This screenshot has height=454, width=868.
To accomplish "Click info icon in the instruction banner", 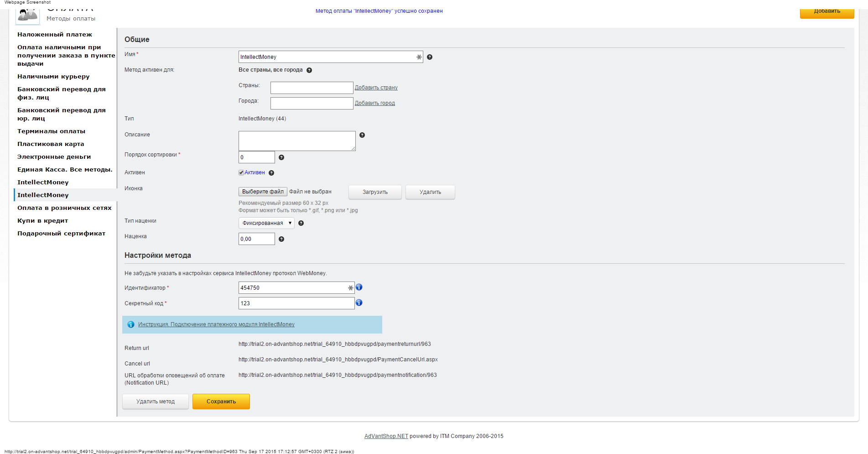I will [x=131, y=324].
